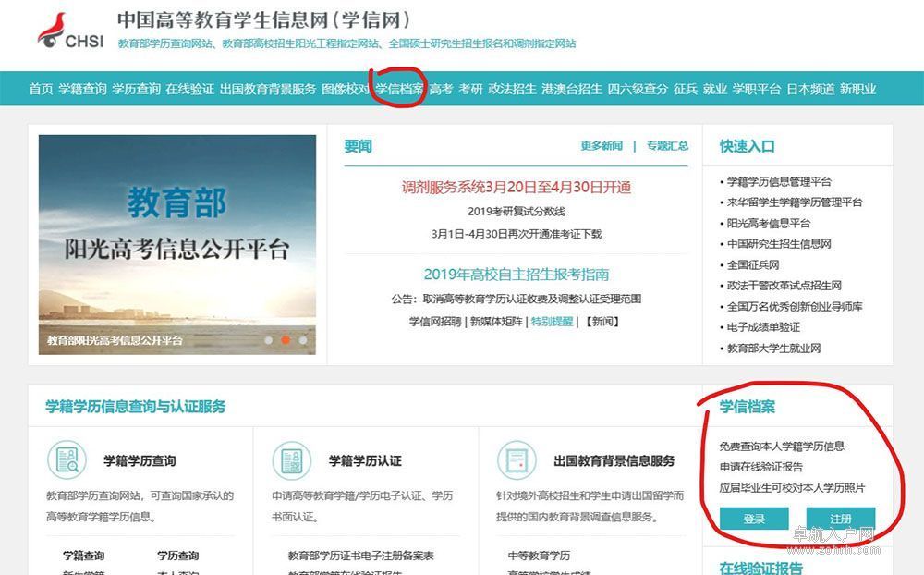Viewport: 924px width, 575px height.
Task: Open 新媒体矩阵 link
Action: pyautogui.click(x=496, y=322)
